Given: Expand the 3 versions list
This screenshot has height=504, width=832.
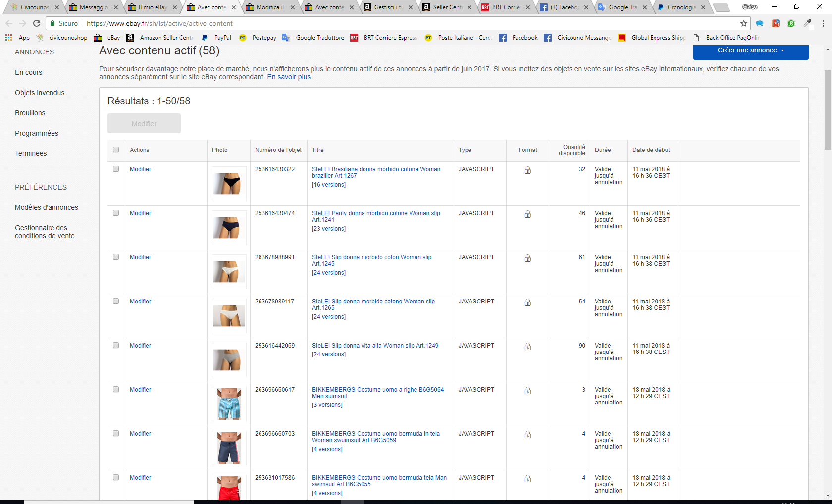Looking at the screenshot, I should coord(327,405).
